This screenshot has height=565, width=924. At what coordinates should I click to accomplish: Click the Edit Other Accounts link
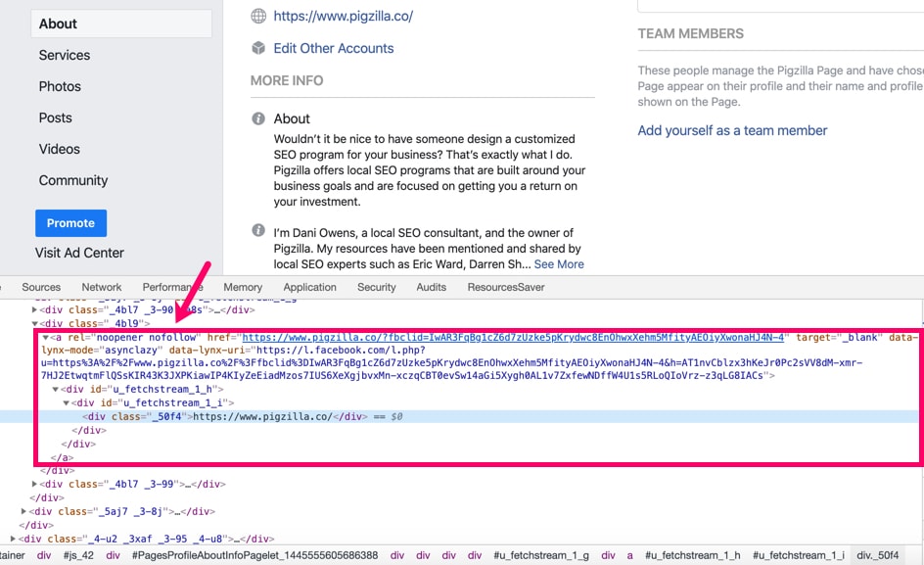(x=334, y=48)
